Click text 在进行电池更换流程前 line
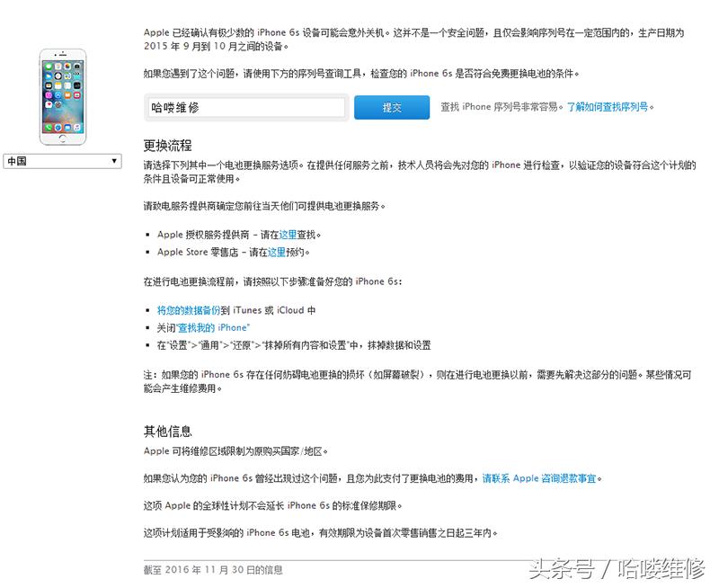The image size is (719, 588). 273,281
